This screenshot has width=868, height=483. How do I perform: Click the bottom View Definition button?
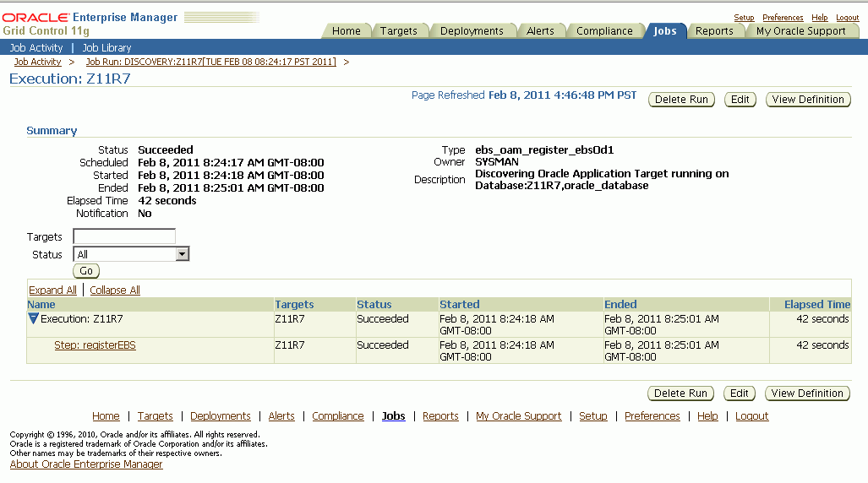[x=807, y=393]
